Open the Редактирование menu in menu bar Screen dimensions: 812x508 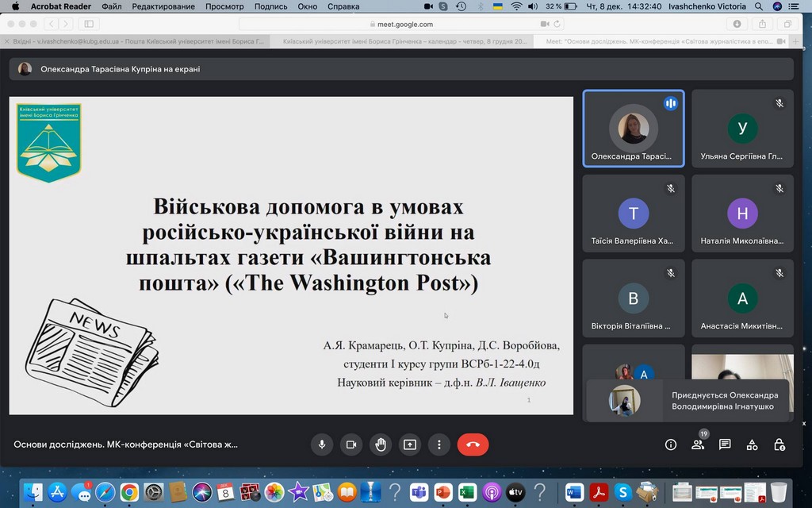pyautogui.click(x=163, y=6)
